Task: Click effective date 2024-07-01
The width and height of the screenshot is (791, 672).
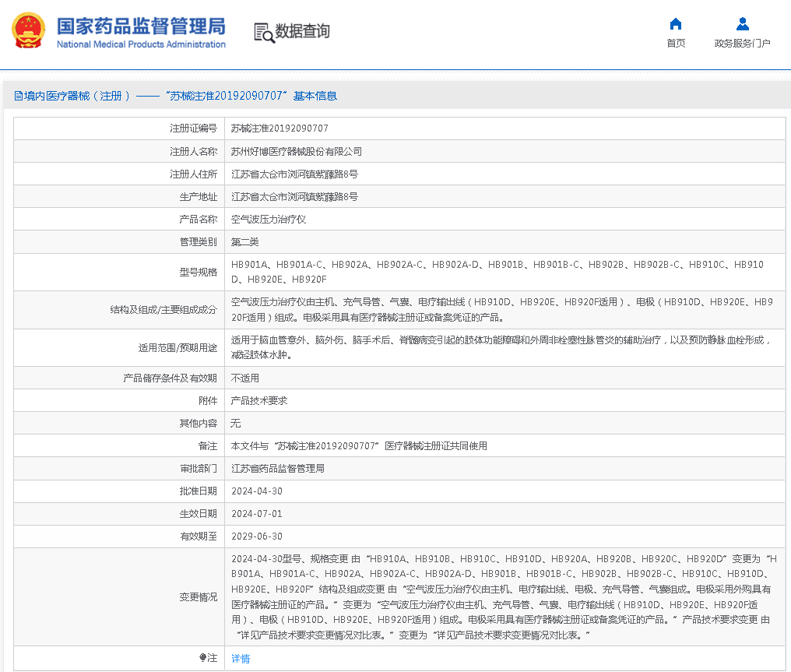Action: point(257,514)
